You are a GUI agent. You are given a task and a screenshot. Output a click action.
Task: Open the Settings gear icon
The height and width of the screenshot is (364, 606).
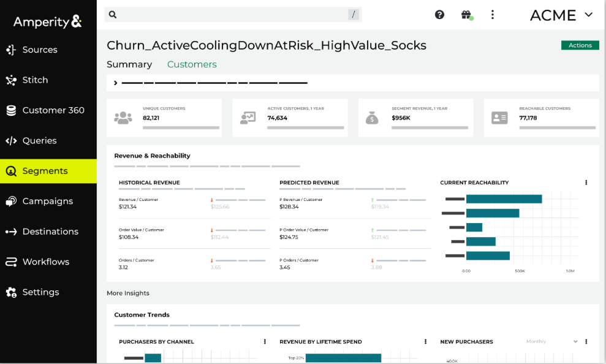pos(11,292)
